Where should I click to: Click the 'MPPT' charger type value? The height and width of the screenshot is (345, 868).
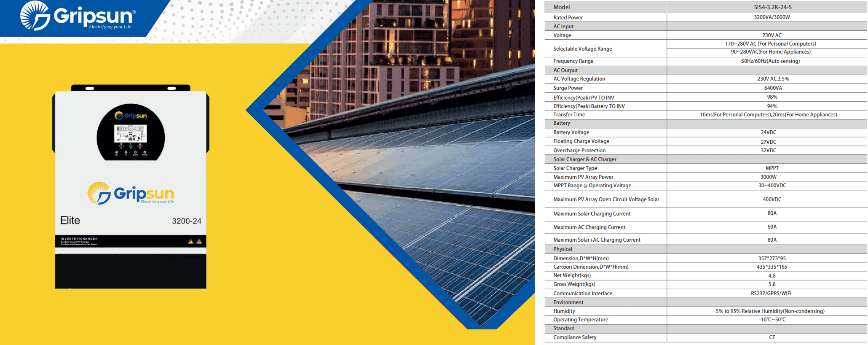click(x=772, y=168)
